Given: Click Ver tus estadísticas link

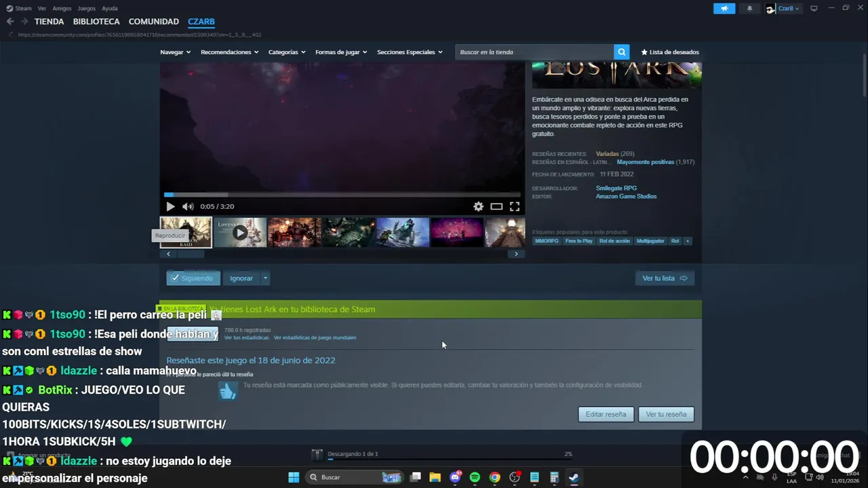Looking at the screenshot, I should tap(246, 338).
